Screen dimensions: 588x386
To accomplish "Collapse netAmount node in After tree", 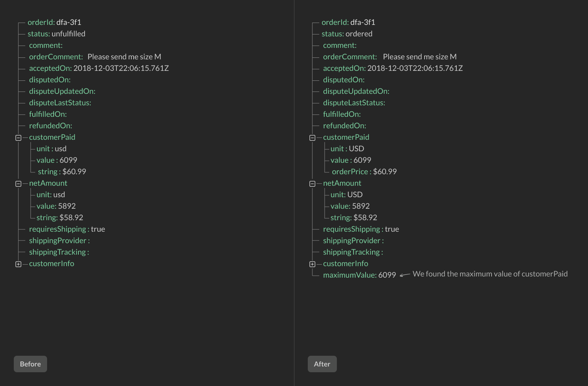I will click(x=312, y=184).
